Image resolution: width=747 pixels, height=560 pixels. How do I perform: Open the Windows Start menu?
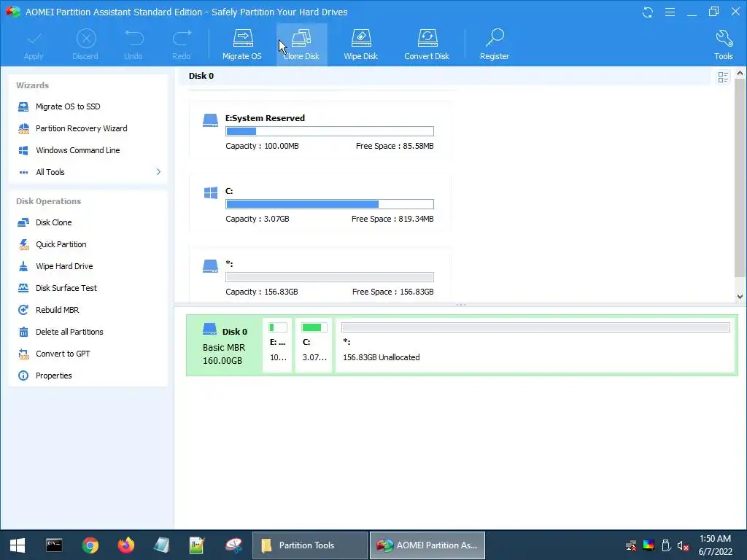tap(18, 545)
